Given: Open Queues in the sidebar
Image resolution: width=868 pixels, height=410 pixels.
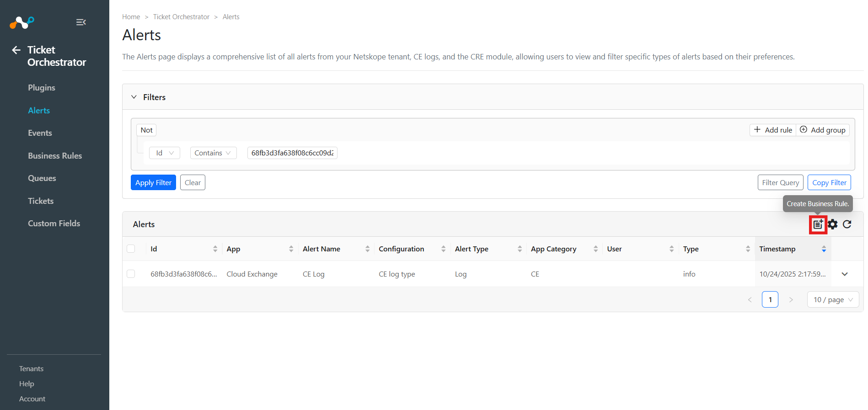Looking at the screenshot, I should [42, 178].
